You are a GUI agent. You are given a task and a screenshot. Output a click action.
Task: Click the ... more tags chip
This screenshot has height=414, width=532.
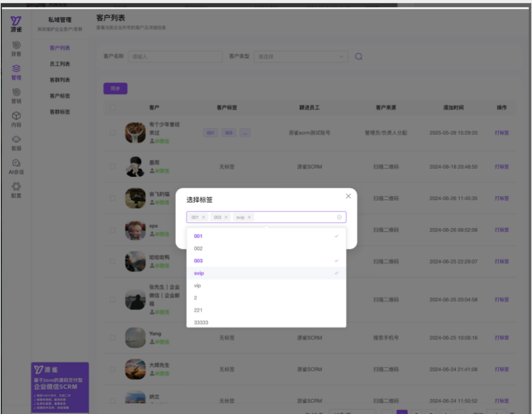pyautogui.click(x=245, y=133)
